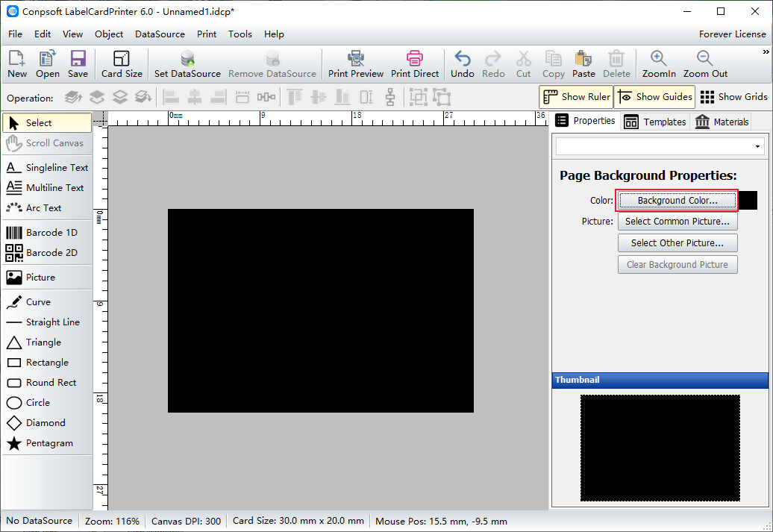
Task: Click the ZoomIn magnifier
Action: click(x=659, y=64)
